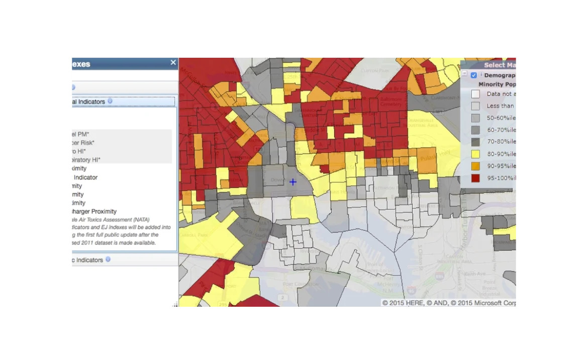Close the indexes panel with the X
This screenshot has width=588, height=364.
click(x=173, y=63)
